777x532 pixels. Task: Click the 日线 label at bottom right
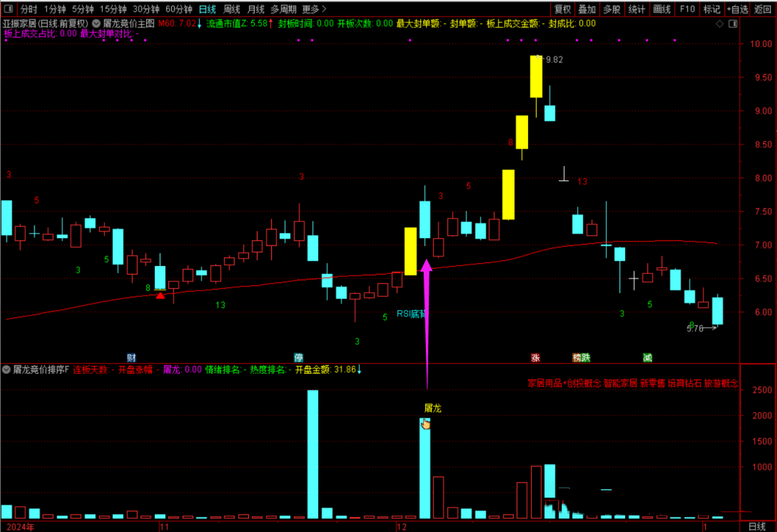click(757, 526)
